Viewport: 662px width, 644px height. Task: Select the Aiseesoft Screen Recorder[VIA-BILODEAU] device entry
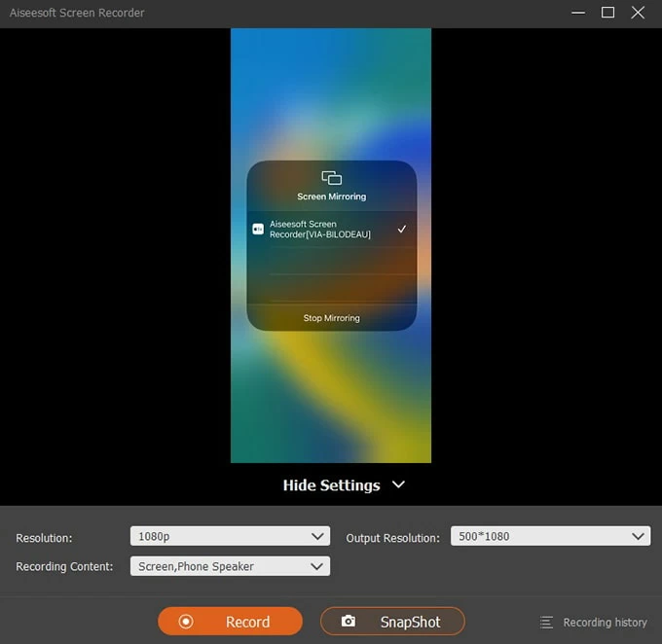(x=319, y=230)
